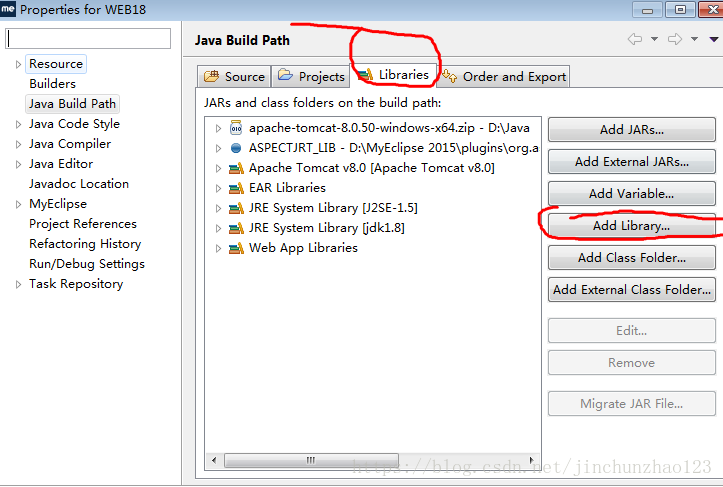The image size is (723, 487).
Task: Open the Order and Export tab
Action: point(504,76)
